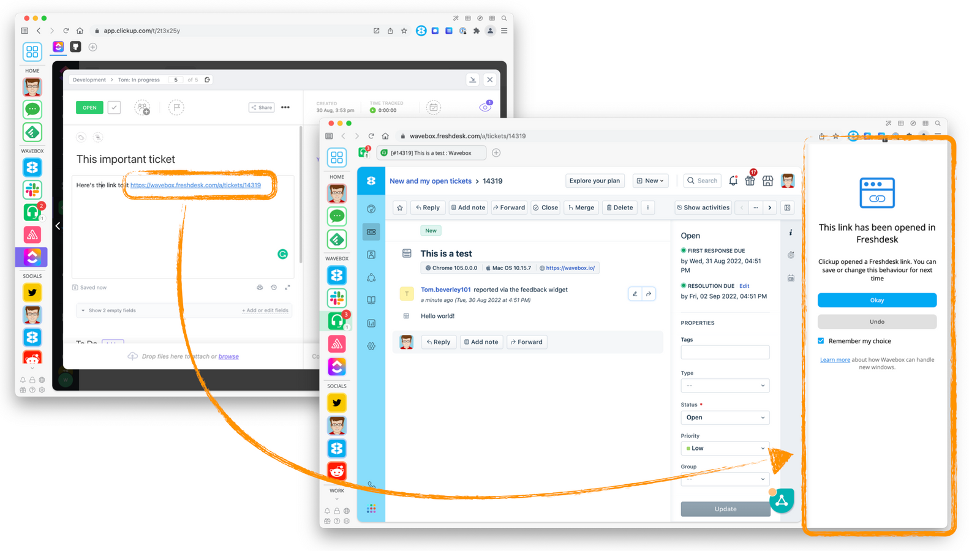This screenshot has height=551, width=980.
Task: Open the Priority dropdown showing Low
Action: coord(725,448)
